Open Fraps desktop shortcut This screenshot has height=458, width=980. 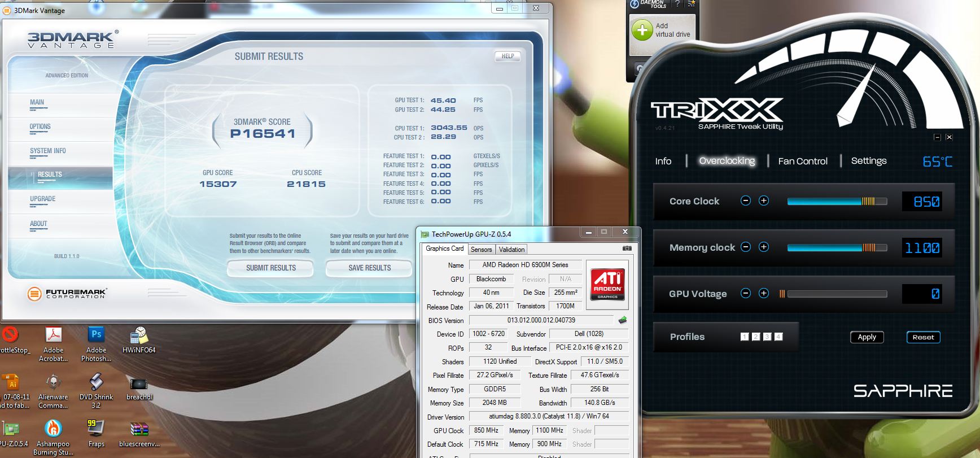(x=96, y=434)
